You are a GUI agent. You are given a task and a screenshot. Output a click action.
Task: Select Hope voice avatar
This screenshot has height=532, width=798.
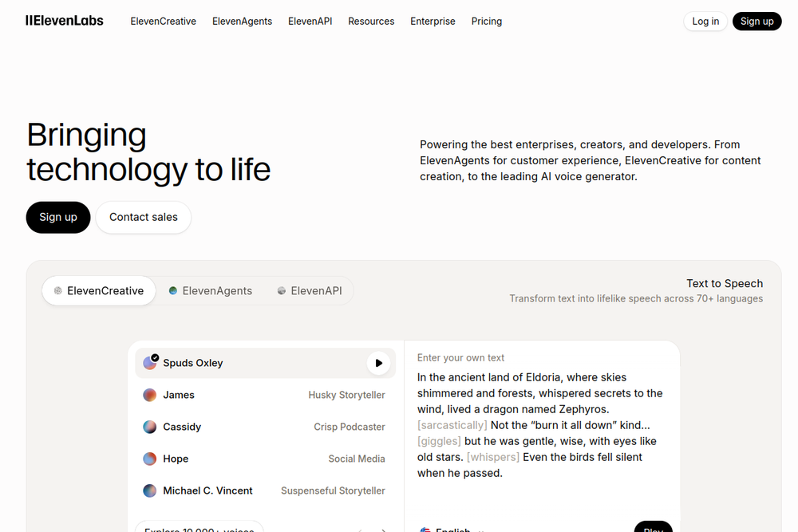(150, 459)
